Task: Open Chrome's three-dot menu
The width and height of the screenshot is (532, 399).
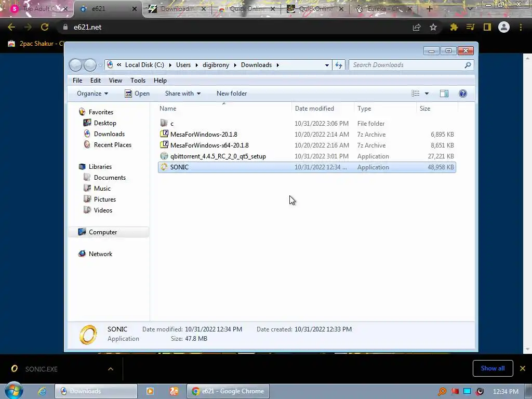Action: pyautogui.click(x=521, y=27)
